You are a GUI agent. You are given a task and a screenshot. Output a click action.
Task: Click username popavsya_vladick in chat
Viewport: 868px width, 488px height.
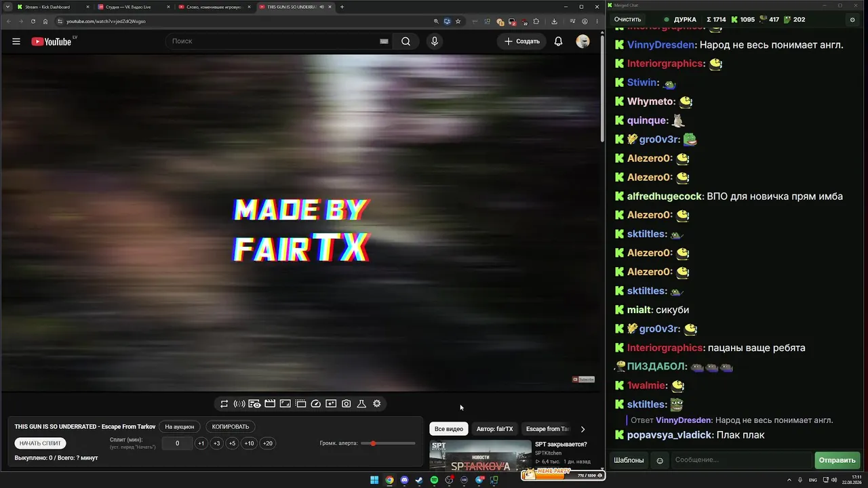click(669, 435)
